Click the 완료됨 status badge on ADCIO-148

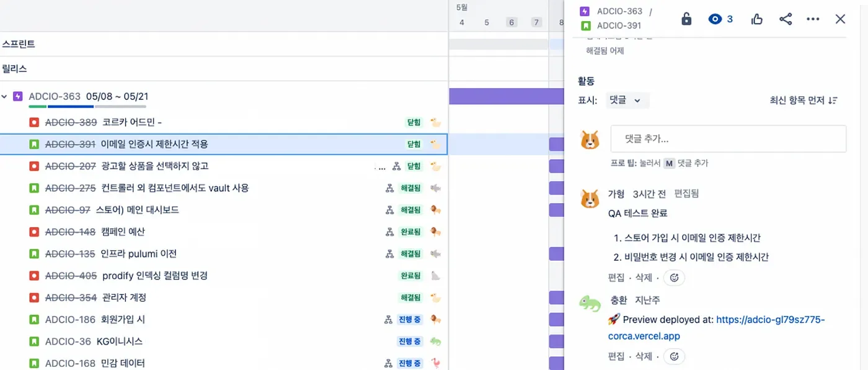410,232
